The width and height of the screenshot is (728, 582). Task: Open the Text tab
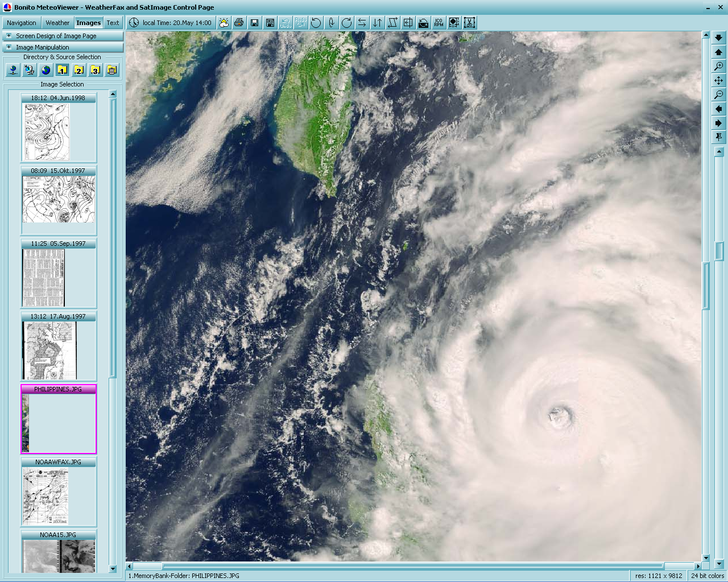click(113, 23)
